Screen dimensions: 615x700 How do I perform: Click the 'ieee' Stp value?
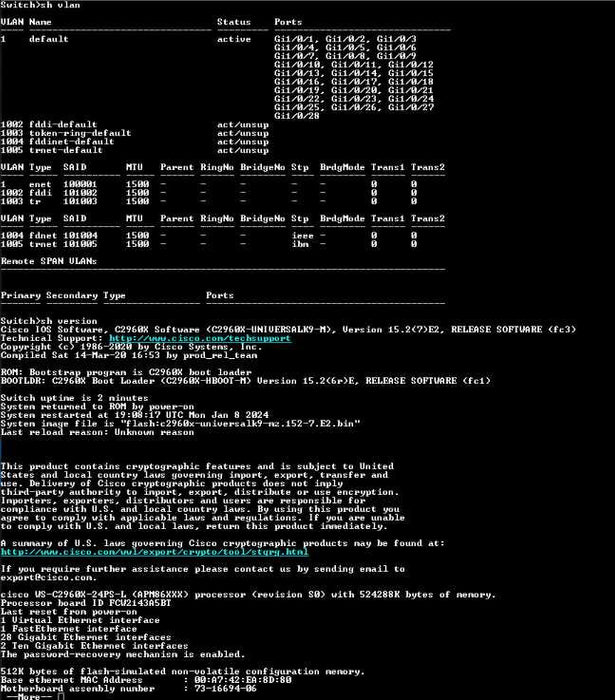pyautogui.click(x=303, y=236)
